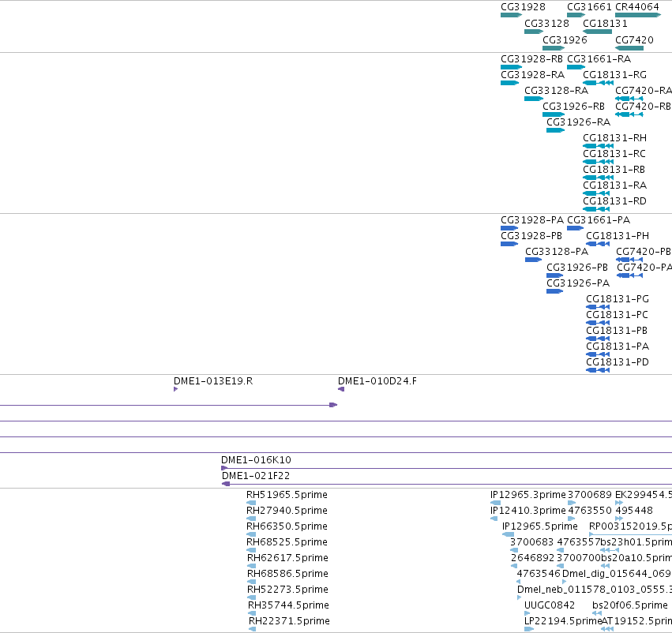Click the RH62617.5prime EST label

[287, 558]
